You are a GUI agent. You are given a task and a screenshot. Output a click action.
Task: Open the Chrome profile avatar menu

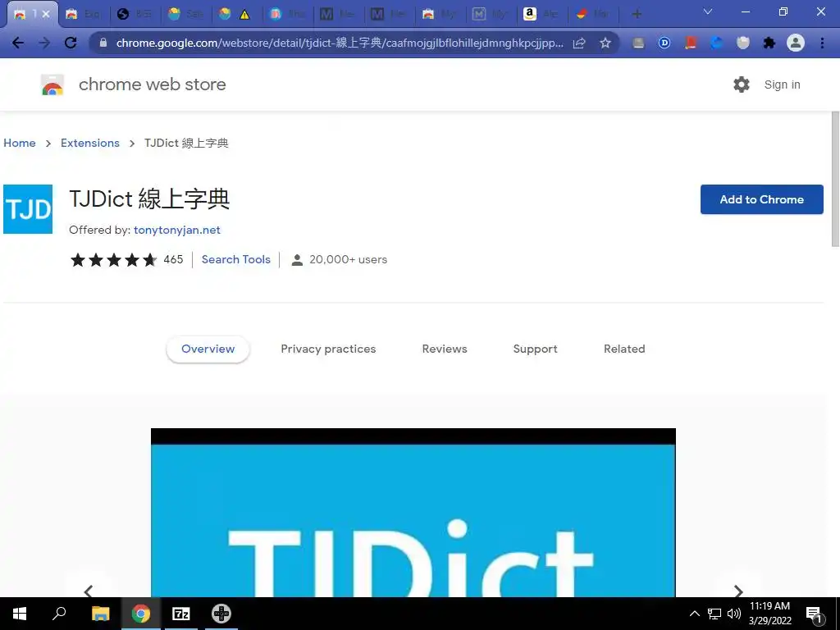pos(796,43)
